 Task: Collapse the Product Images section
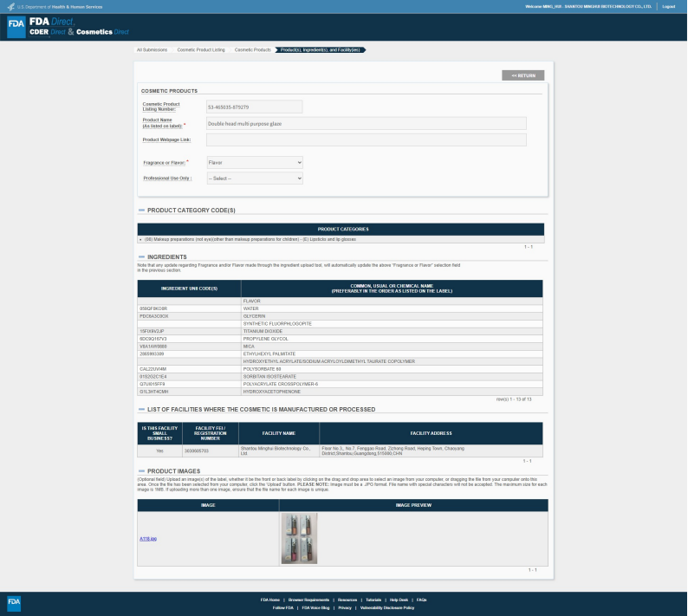pyautogui.click(x=141, y=470)
